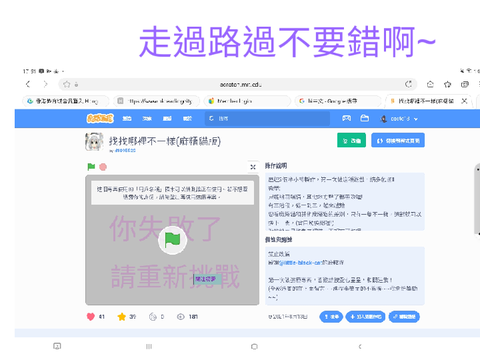Open the @ username link in credits box
The width and height of the screenshot is (480, 360).
coord(300,263)
